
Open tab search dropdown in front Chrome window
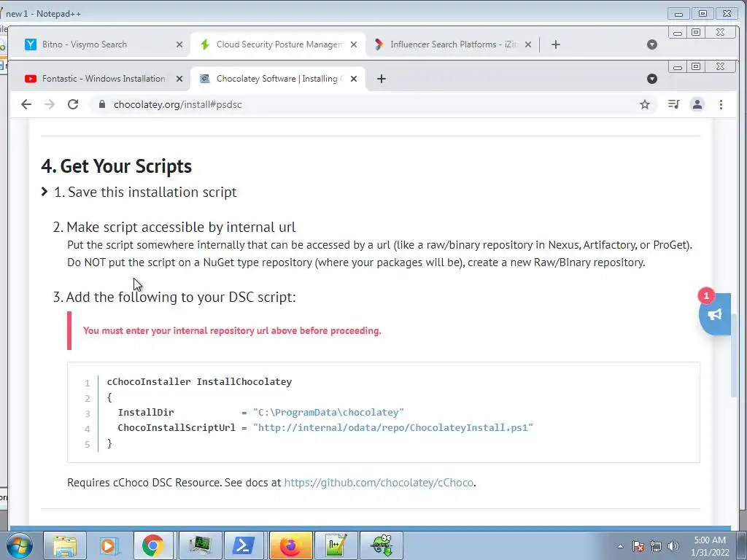click(652, 79)
